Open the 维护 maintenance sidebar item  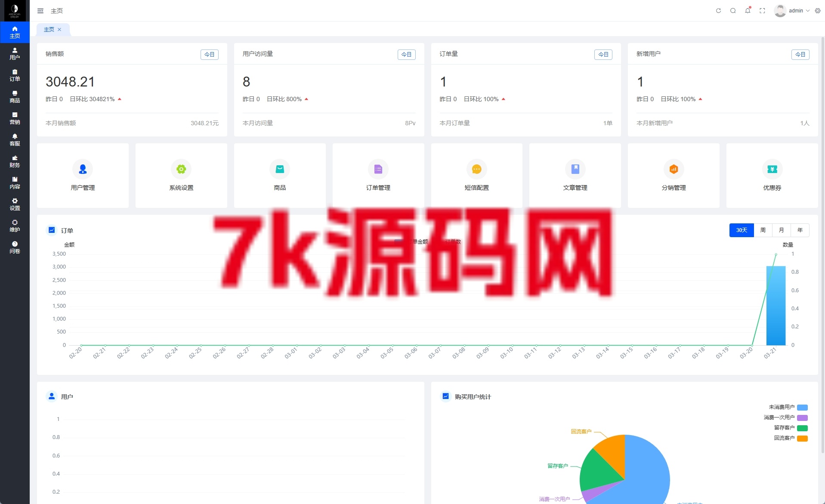coord(15,226)
